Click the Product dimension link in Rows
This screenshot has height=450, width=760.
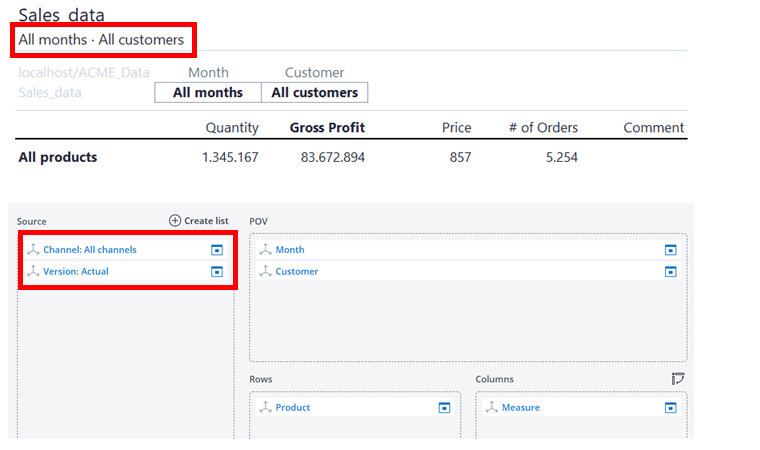[x=292, y=408]
